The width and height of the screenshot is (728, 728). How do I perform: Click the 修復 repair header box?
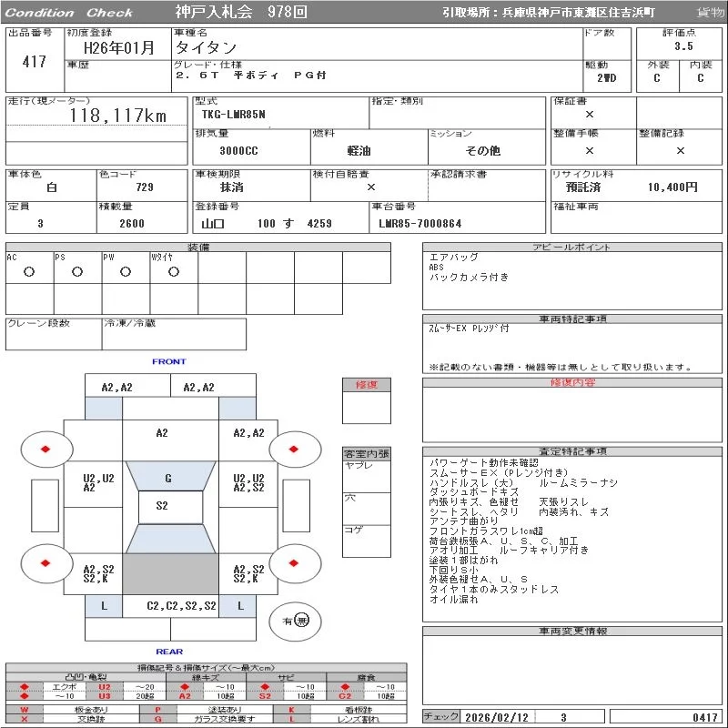pyautogui.click(x=367, y=385)
